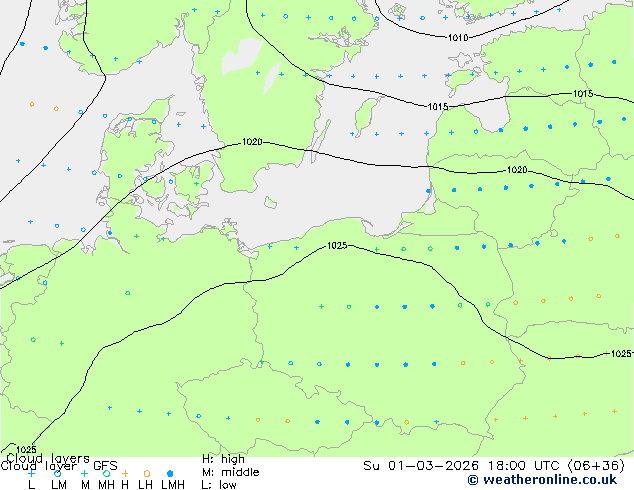This screenshot has height=490, width=634.
Task: Click the 'M: middle' legend text
Action: pos(230,472)
